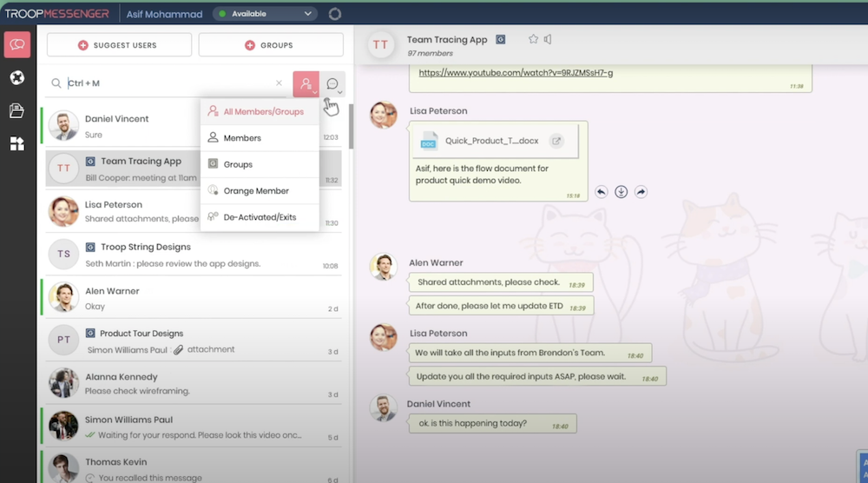
Task: Click the Suggest Users button
Action: pos(119,45)
